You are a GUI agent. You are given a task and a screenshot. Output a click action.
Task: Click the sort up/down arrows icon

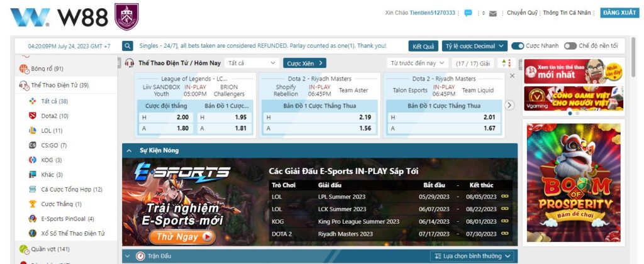coord(506,63)
